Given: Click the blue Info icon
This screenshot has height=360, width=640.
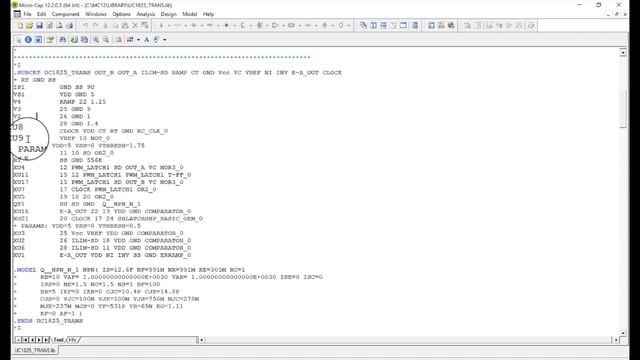Looking at the screenshot, I should coord(28,40).
